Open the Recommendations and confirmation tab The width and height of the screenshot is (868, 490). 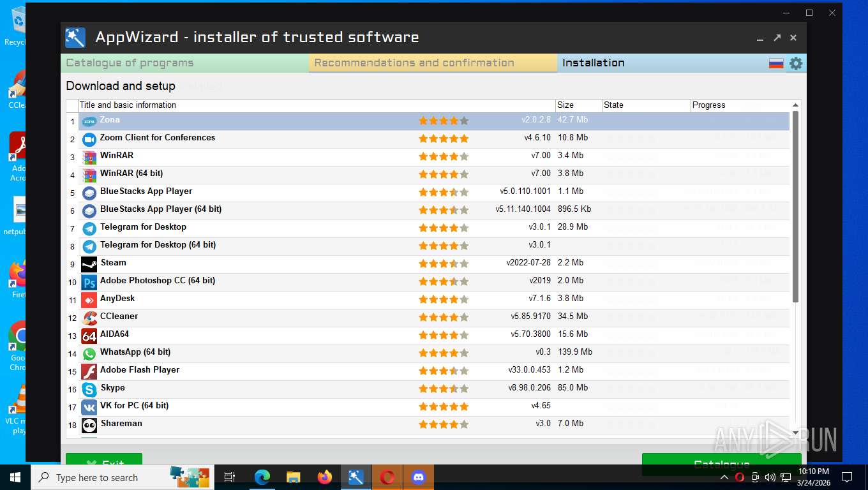click(x=433, y=63)
